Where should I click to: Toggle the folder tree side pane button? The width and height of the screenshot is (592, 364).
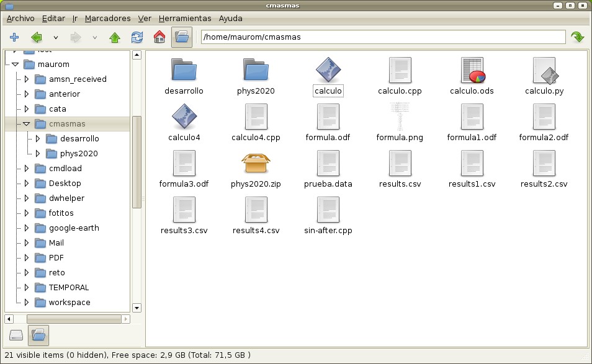[x=182, y=37]
